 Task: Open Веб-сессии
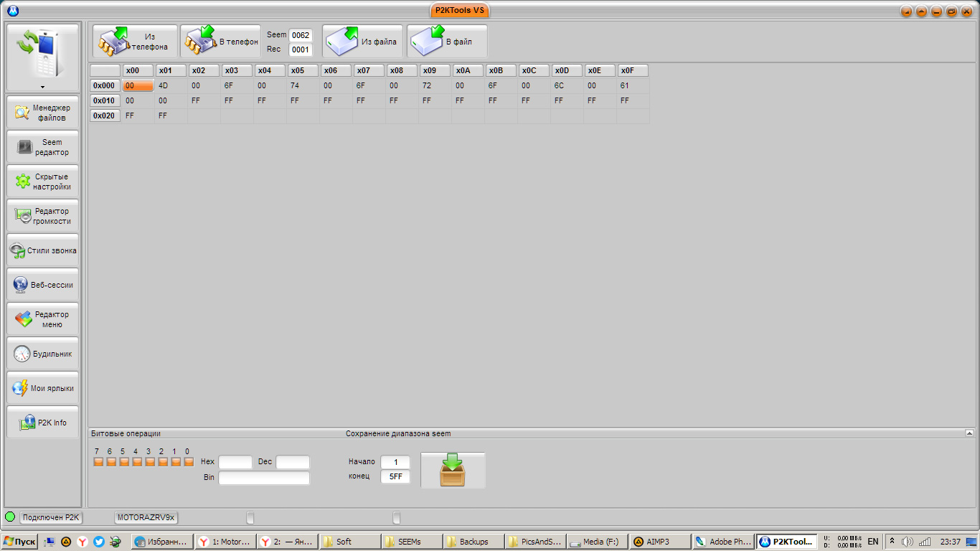tap(42, 285)
